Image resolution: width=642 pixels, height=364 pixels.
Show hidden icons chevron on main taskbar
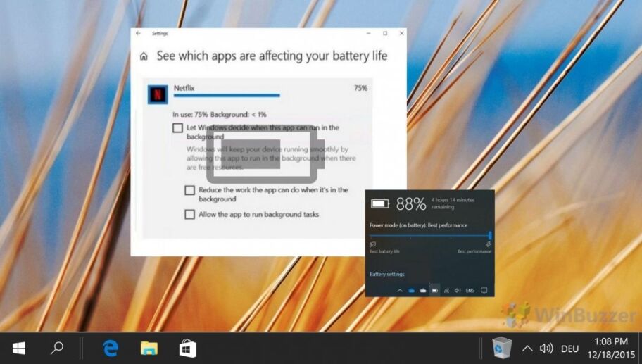coord(527,349)
